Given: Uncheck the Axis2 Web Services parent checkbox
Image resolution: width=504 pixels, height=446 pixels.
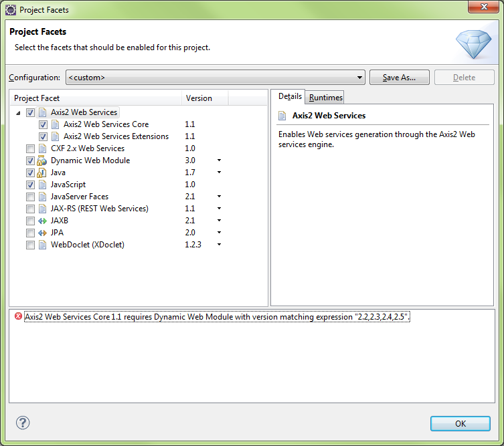Looking at the screenshot, I should click(30, 113).
